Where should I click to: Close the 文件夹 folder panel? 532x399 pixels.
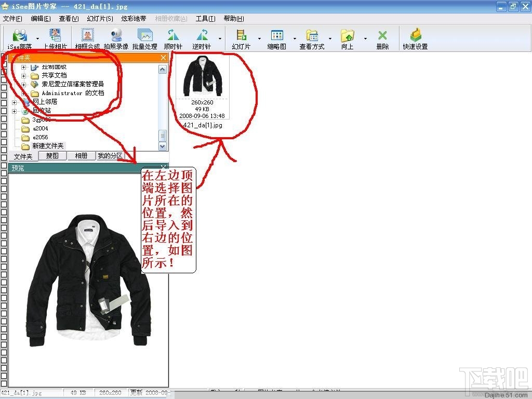tap(163, 58)
